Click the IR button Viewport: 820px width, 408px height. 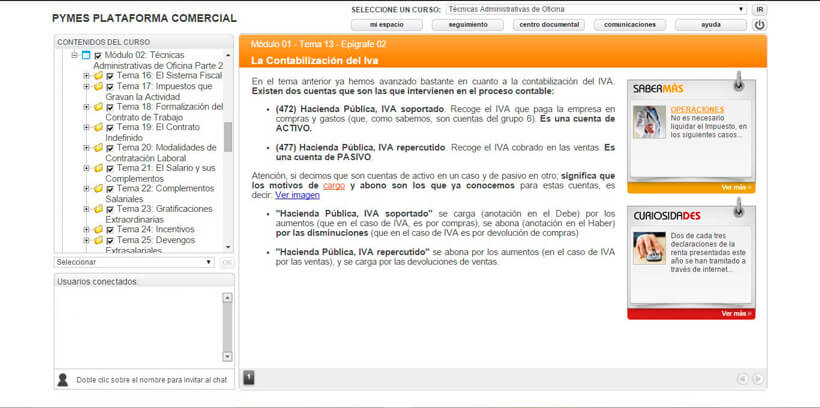point(760,9)
